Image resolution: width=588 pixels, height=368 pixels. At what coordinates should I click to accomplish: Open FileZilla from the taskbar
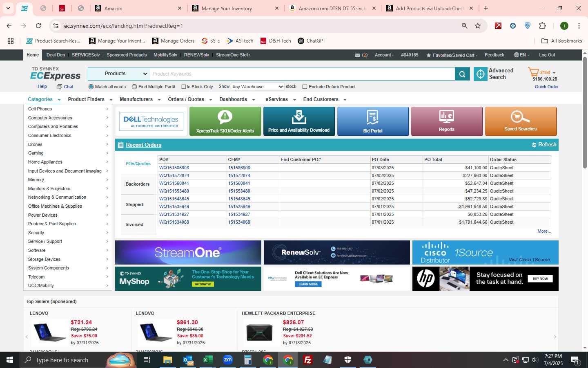(308, 360)
